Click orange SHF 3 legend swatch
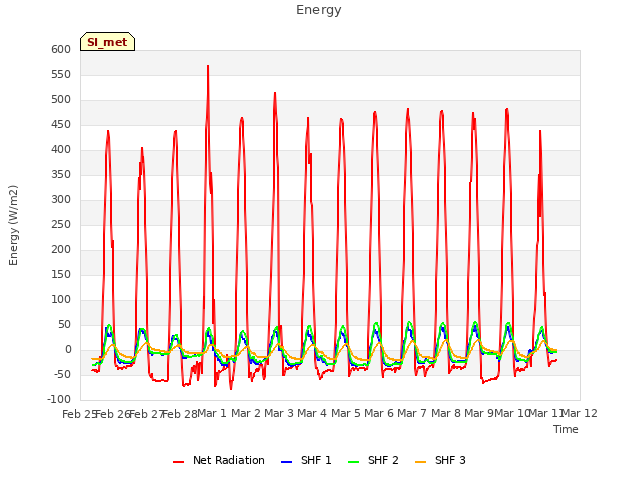The image size is (640, 480). point(420,462)
